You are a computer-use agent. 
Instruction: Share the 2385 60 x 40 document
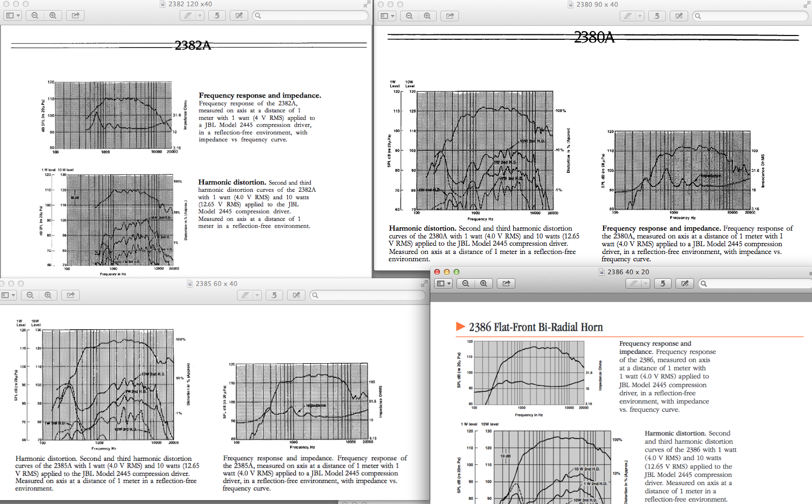[70, 295]
